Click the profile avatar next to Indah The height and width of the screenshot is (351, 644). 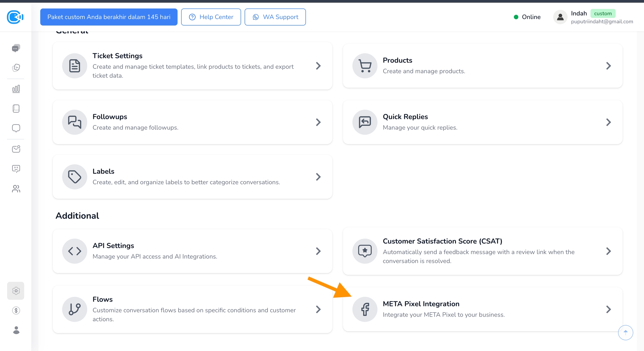coord(560,17)
